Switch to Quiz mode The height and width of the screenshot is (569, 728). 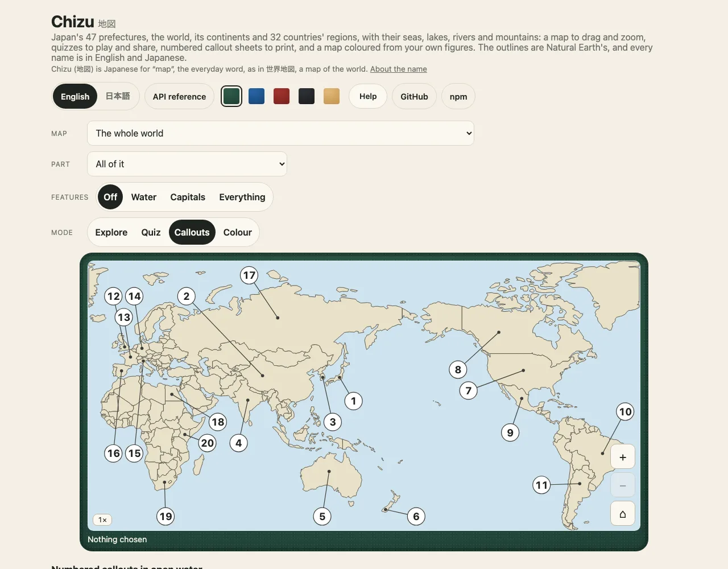(x=151, y=232)
